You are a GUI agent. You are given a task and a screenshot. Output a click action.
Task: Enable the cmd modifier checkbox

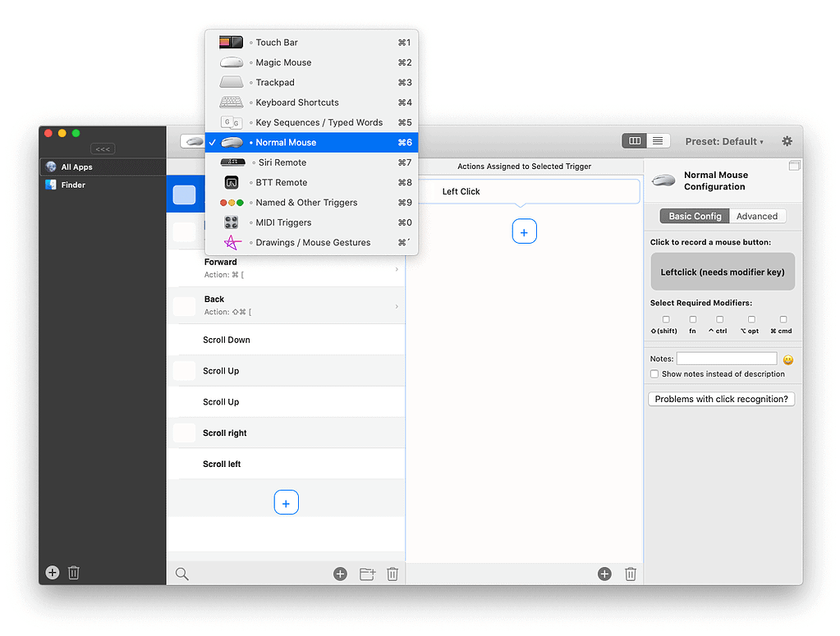click(x=783, y=319)
